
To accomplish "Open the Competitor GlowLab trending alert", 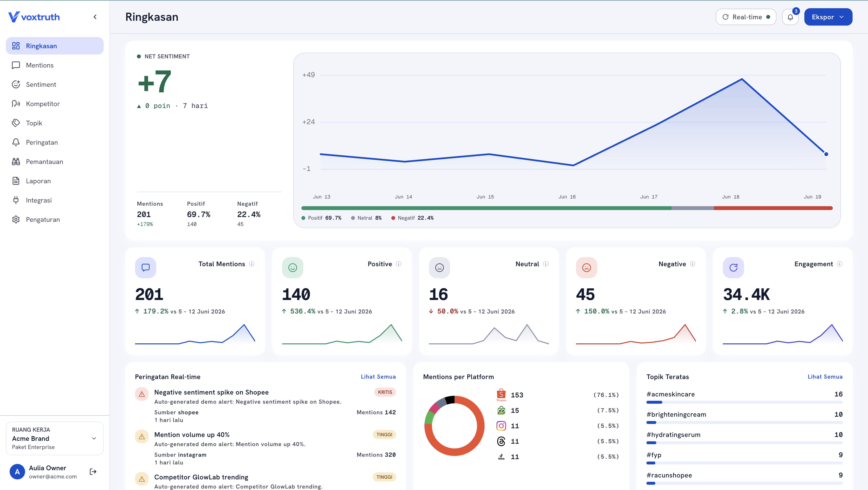I will [x=265, y=481].
